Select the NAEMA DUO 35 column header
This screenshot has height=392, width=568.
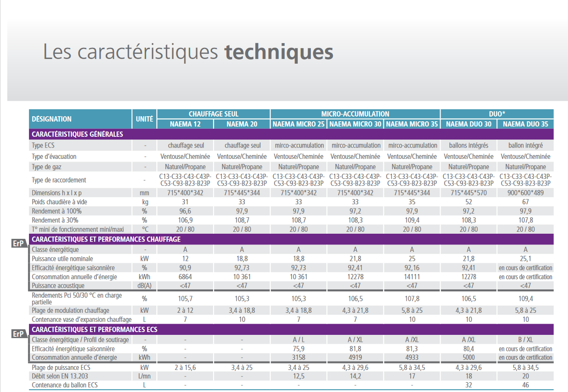[525, 124]
